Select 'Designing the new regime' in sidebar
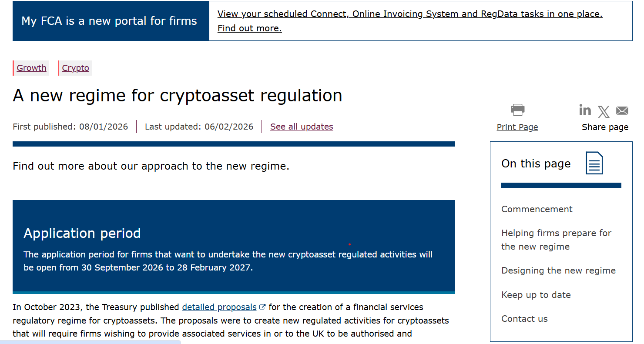 (559, 271)
